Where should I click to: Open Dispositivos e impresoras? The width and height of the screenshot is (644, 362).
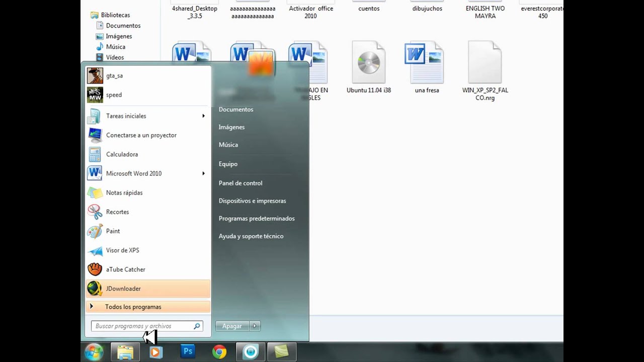[252, 201]
